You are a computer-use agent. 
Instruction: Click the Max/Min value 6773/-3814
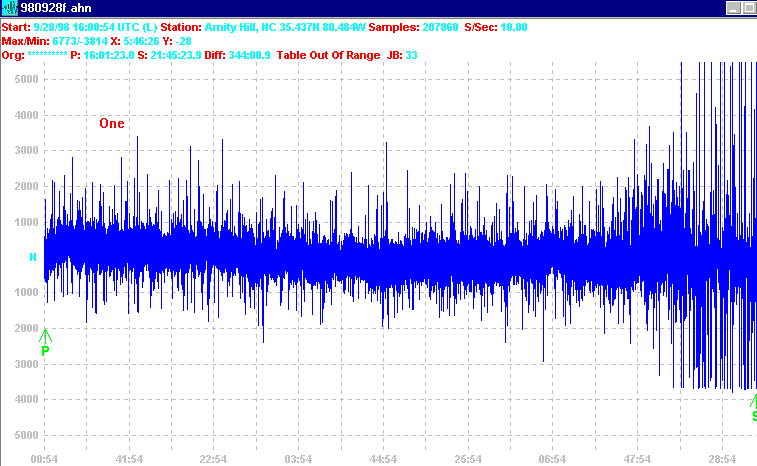tap(80, 41)
